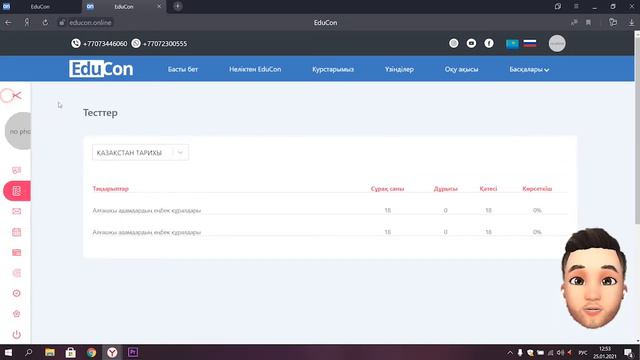Viewport: 640px width, 360px height.
Task: Open the checkmark circle icon in sidebar
Action: tap(16, 293)
